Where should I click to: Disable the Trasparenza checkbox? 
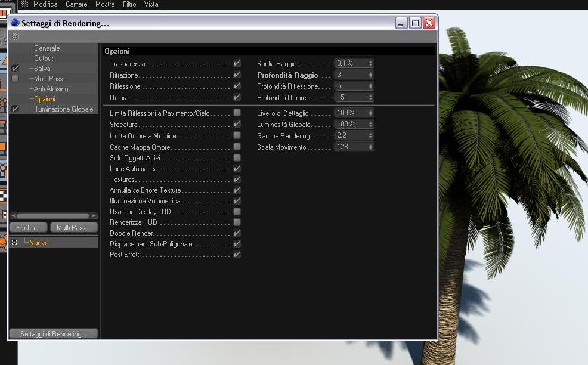[x=237, y=63]
